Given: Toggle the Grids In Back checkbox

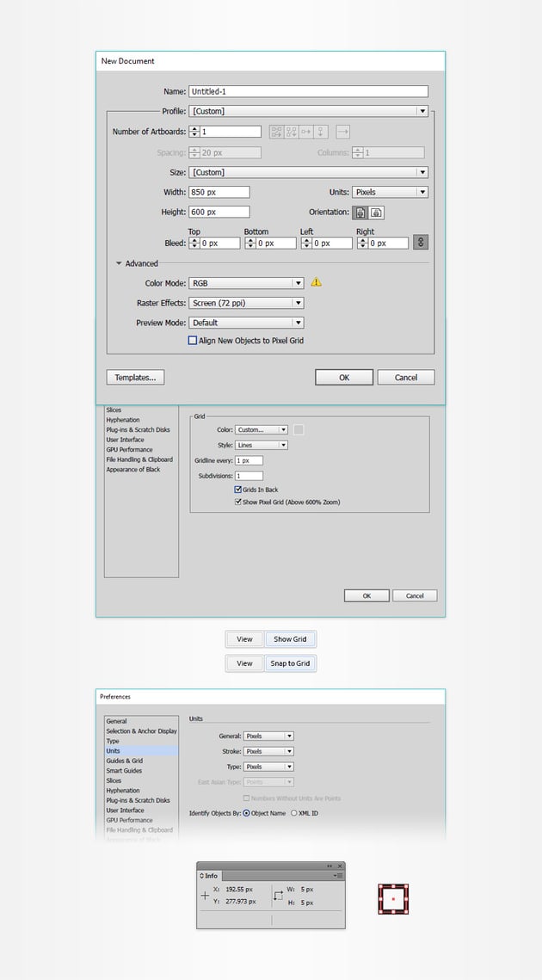Looking at the screenshot, I should point(238,490).
